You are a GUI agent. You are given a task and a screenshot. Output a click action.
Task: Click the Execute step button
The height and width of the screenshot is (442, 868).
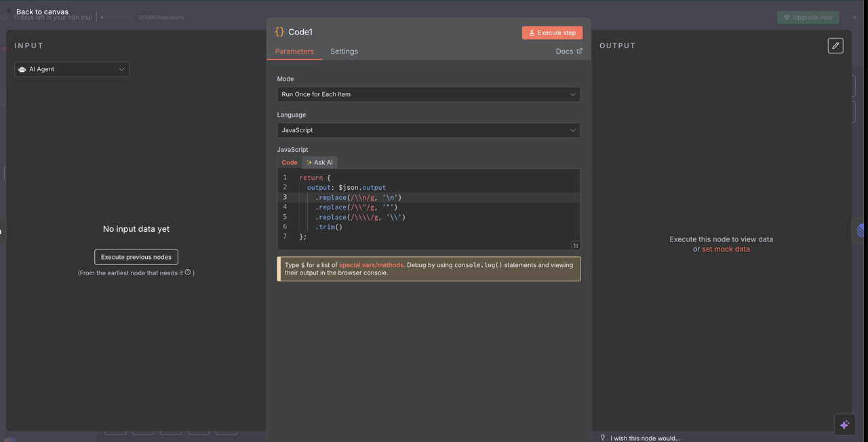(x=552, y=33)
